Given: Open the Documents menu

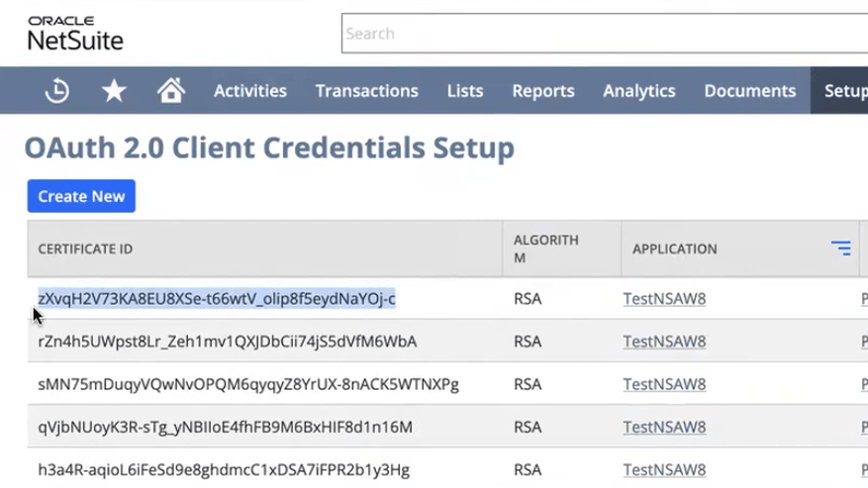Looking at the screenshot, I should [750, 91].
